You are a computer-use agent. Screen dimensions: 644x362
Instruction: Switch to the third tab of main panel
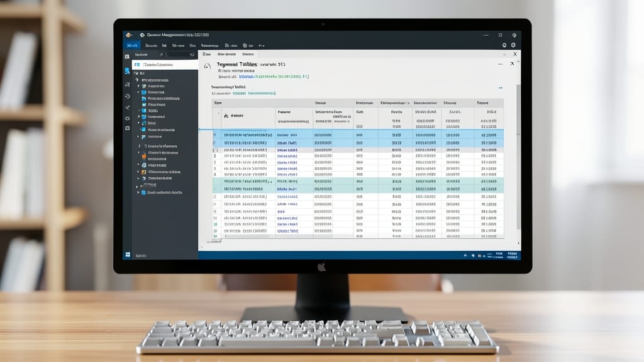click(248, 54)
